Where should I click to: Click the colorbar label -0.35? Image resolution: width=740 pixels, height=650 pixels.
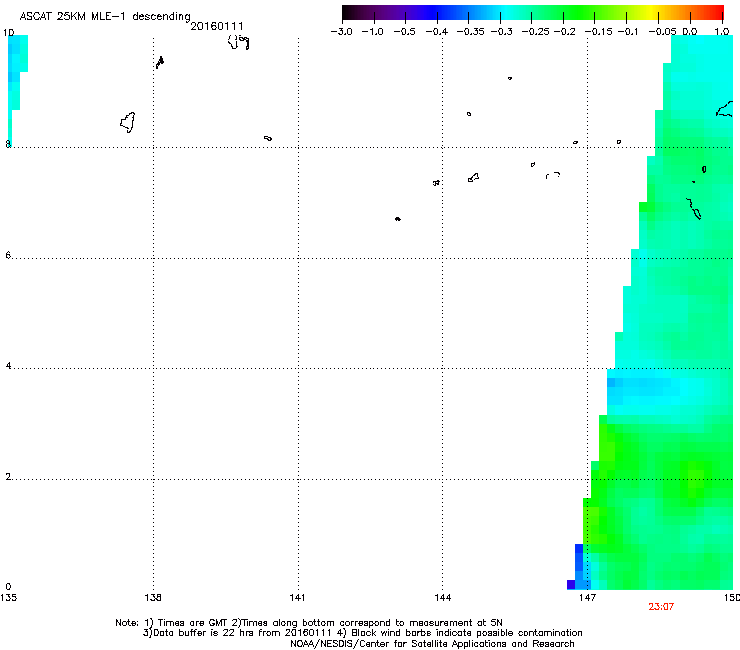470,32
